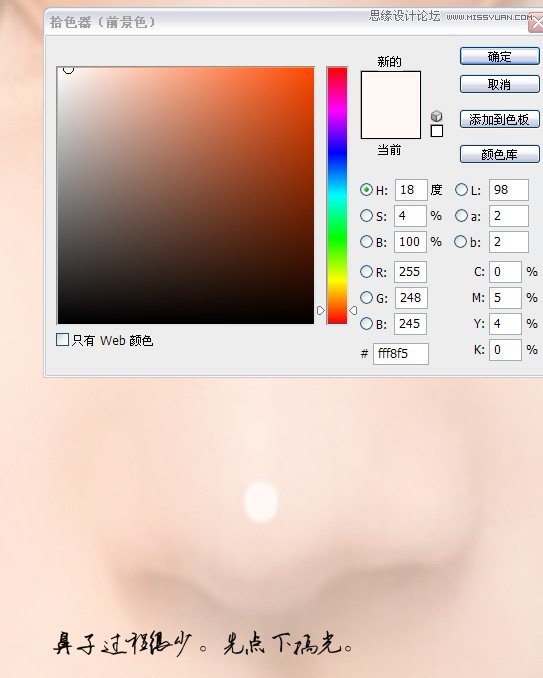Viewport: 543px width, 678px height.
Task: Click the current color preview swatch
Action: point(391,122)
